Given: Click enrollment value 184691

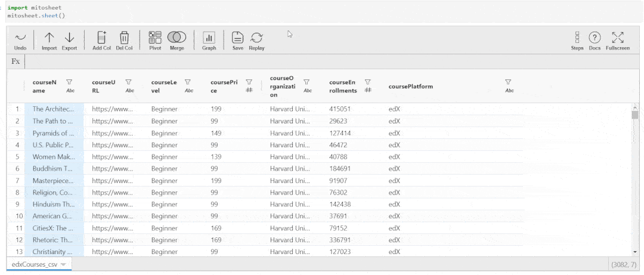Looking at the screenshot, I should 340,169.
